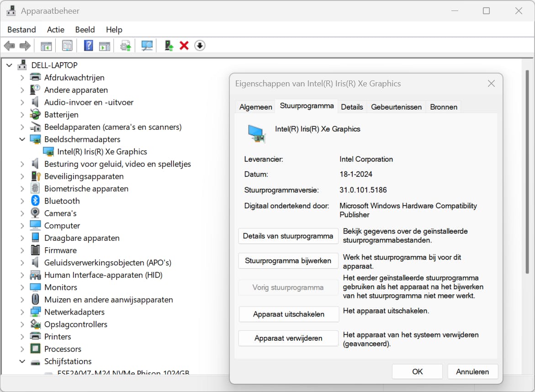Open the Actie menu

(x=56, y=30)
